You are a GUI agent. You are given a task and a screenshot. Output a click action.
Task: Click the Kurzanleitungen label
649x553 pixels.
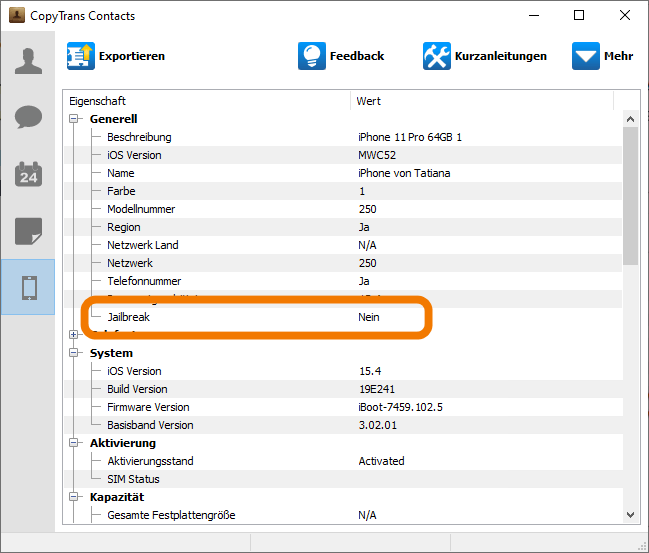[x=500, y=56]
